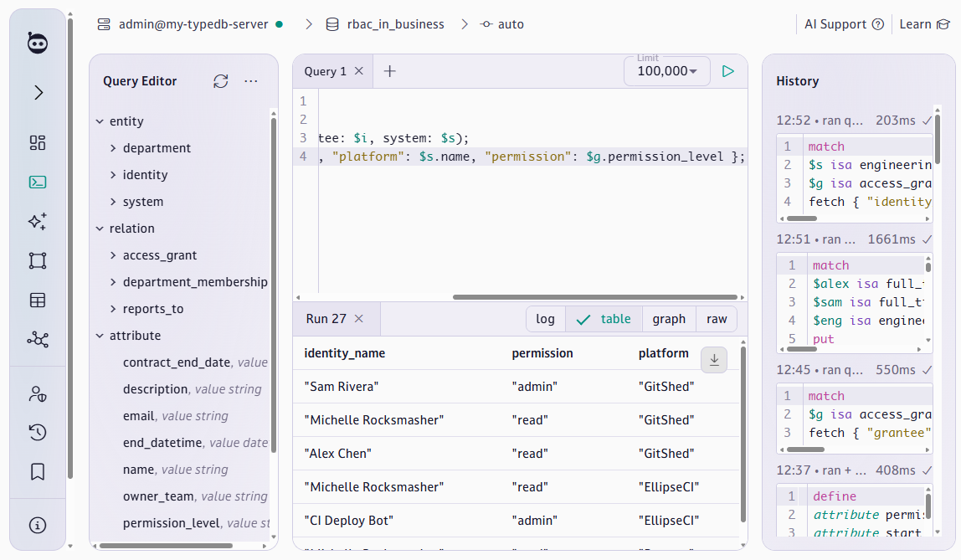
Task: Open the user shield icon in the sidebar
Action: tap(38, 394)
